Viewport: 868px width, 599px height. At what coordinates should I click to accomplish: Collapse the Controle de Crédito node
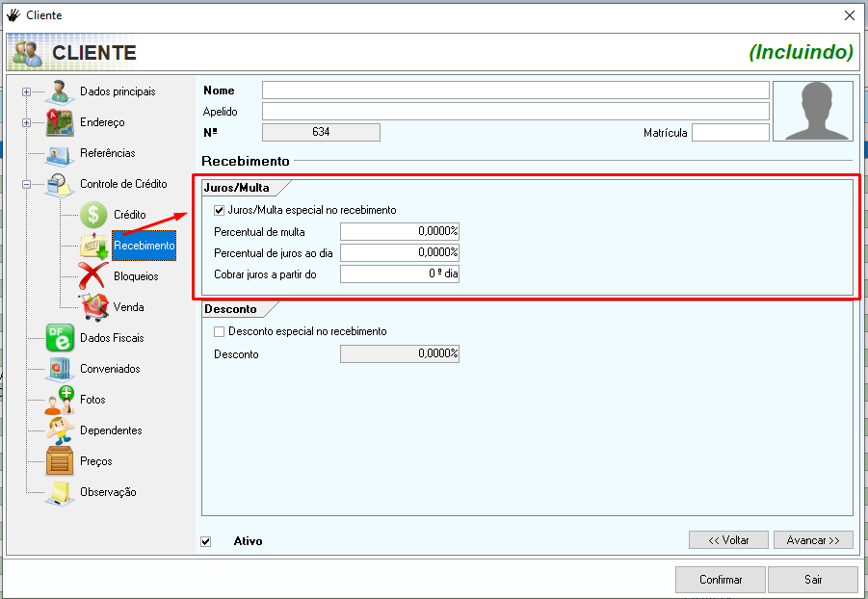click(26, 185)
